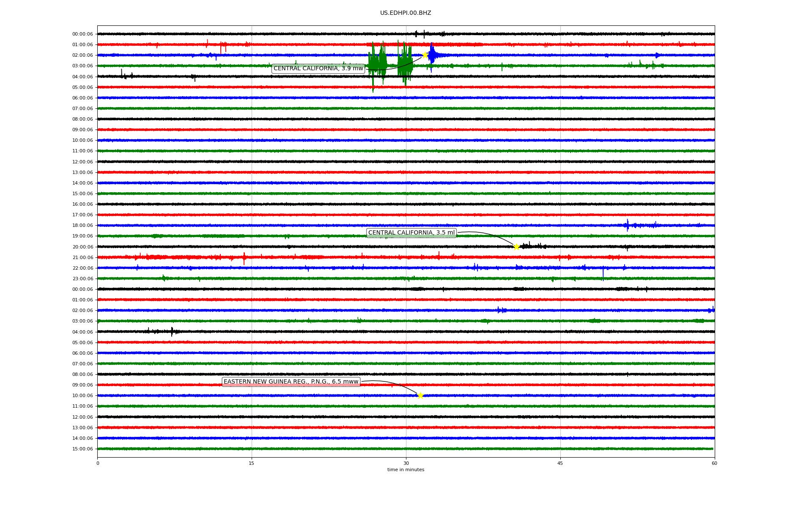Click the Central California 3.9 mw label

(x=318, y=69)
